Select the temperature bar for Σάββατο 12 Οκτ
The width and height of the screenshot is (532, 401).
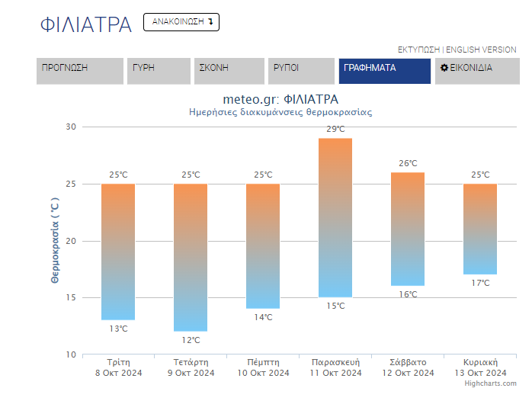408,229
